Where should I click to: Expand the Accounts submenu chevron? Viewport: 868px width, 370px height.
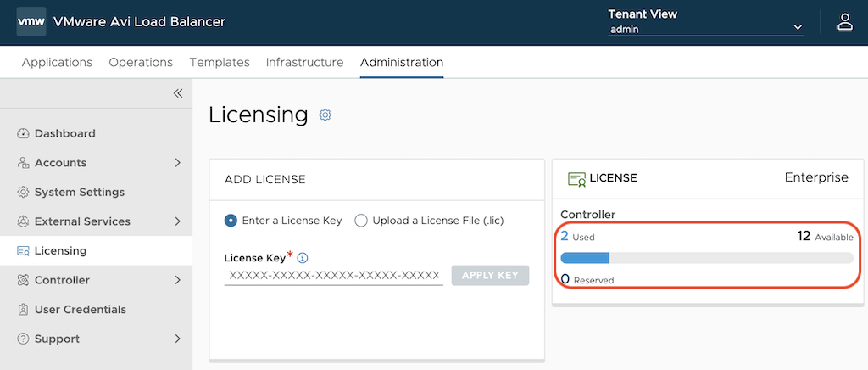(x=178, y=163)
